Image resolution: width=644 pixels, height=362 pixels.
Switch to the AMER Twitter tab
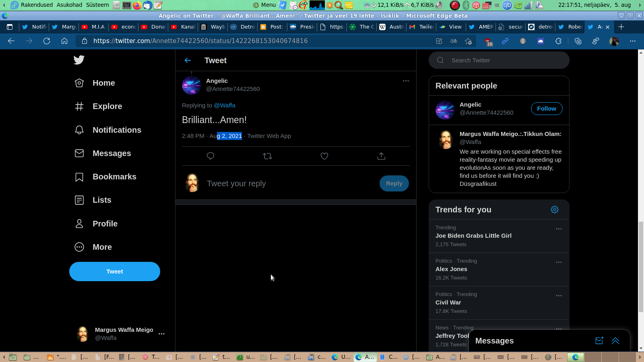pyautogui.click(x=481, y=27)
